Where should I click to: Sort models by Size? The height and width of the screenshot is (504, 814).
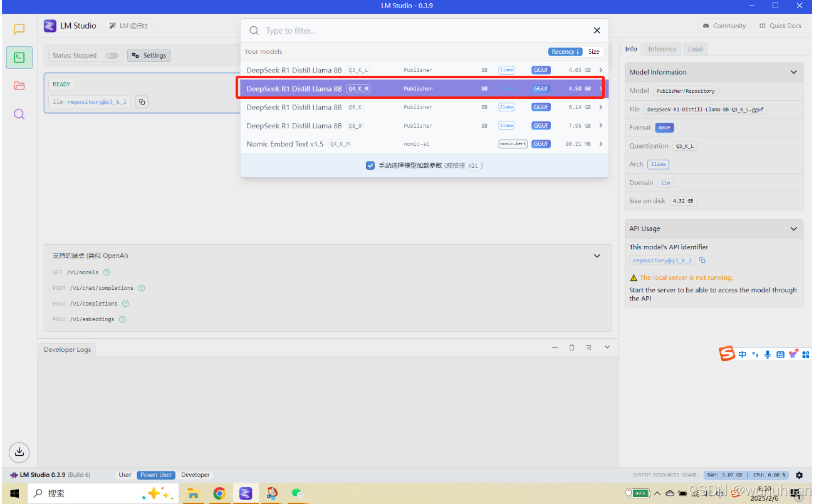[594, 51]
